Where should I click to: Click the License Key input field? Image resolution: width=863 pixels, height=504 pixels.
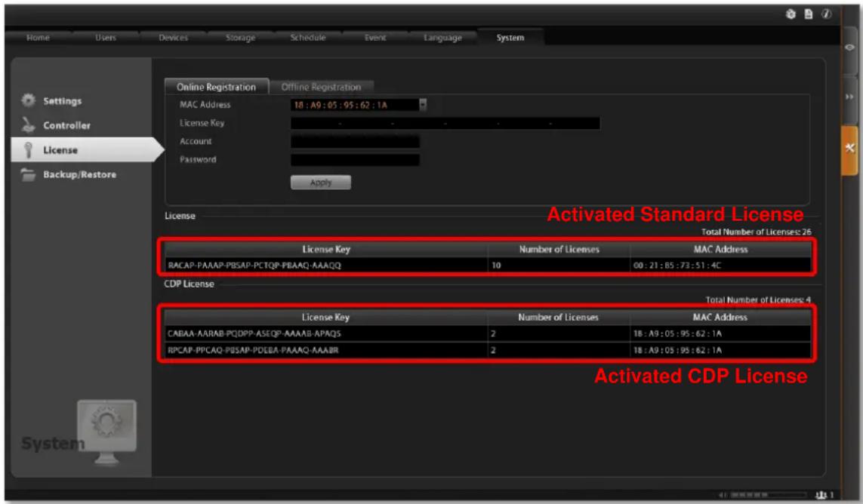point(445,123)
